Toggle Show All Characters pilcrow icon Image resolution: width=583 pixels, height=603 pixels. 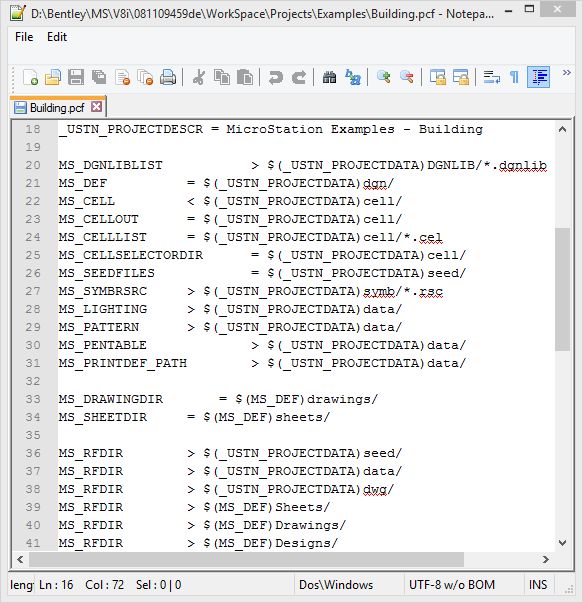click(x=514, y=77)
